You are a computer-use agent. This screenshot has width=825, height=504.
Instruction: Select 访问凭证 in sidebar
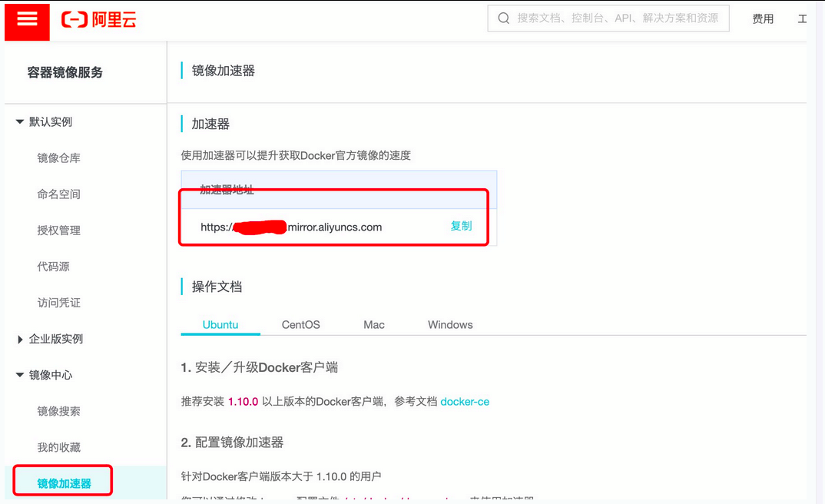point(59,303)
